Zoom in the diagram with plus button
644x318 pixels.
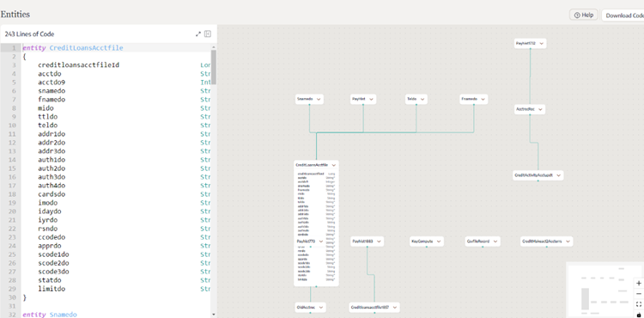click(x=639, y=284)
